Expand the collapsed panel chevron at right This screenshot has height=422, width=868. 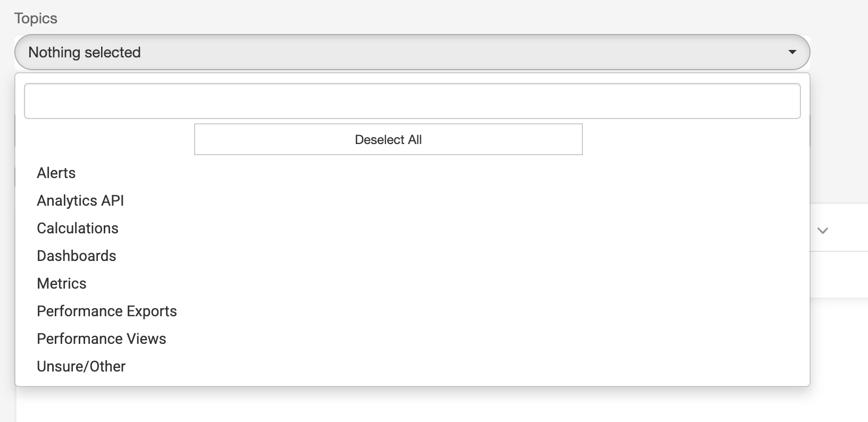pyautogui.click(x=823, y=230)
